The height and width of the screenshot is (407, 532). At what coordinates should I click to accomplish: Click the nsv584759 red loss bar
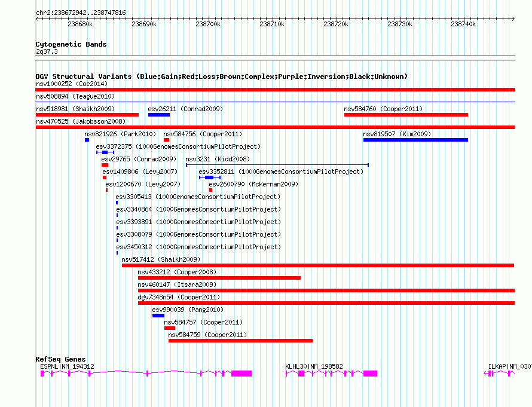tap(240, 341)
